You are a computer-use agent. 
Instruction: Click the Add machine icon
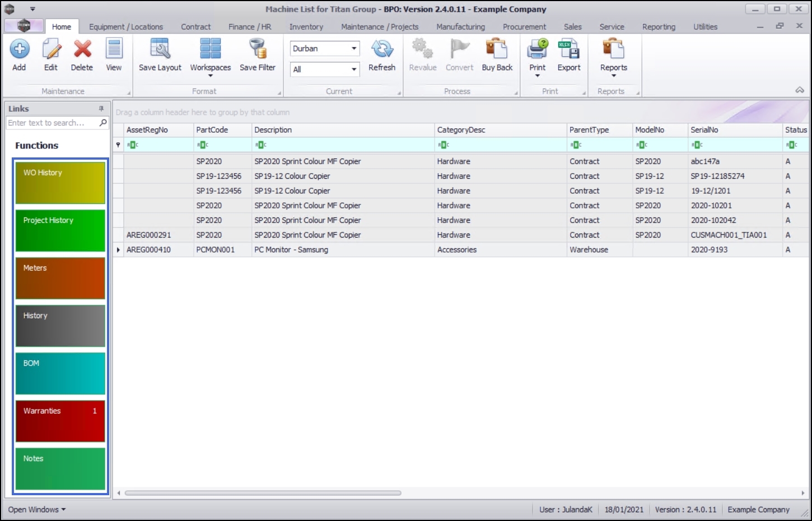click(x=19, y=49)
